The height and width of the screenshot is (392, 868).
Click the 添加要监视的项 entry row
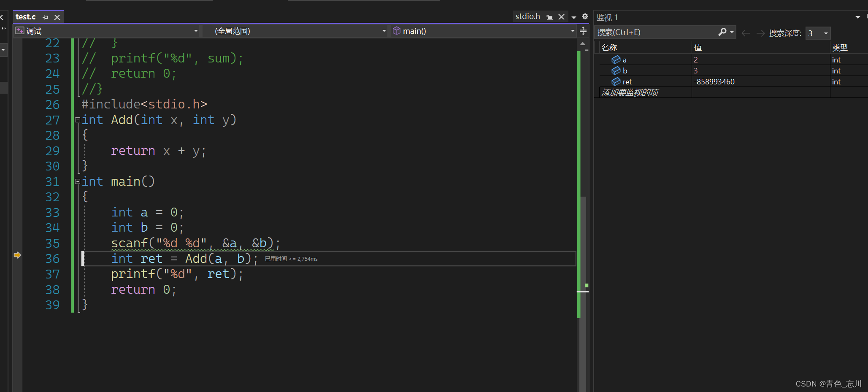(x=630, y=92)
